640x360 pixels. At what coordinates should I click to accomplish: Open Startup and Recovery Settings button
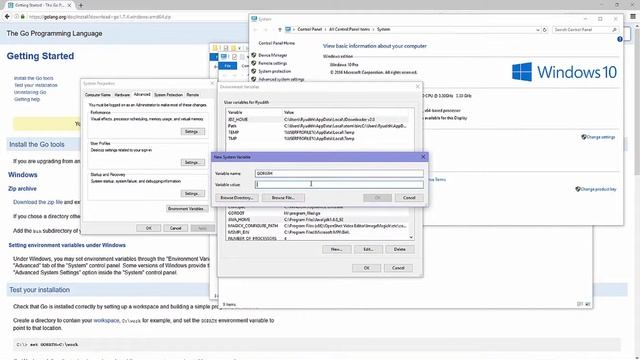tap(192, 193)
